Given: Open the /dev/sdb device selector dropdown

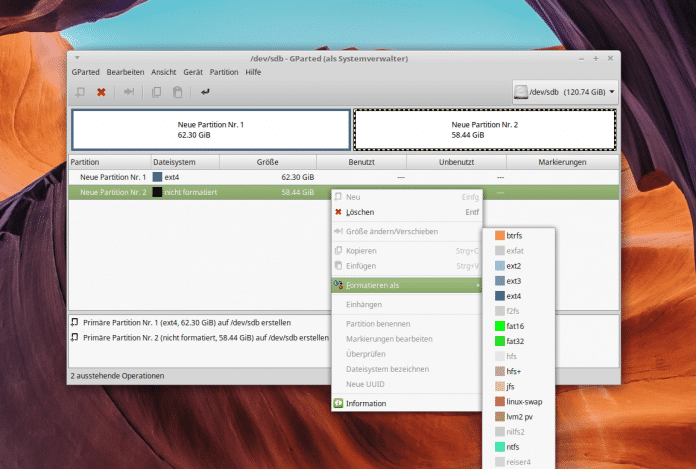Looking at the screenshot, I should point(564,92).
